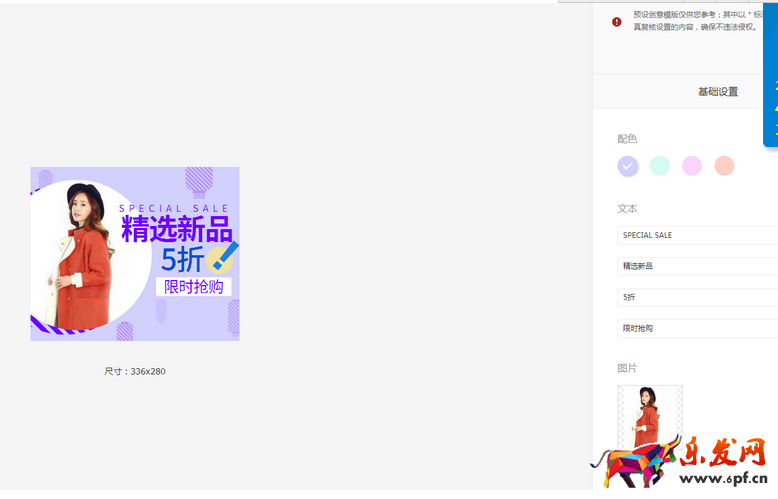Click the 精选新品 headline in the banner
Viewport: 778px width, 499px height.
(176, 229)
